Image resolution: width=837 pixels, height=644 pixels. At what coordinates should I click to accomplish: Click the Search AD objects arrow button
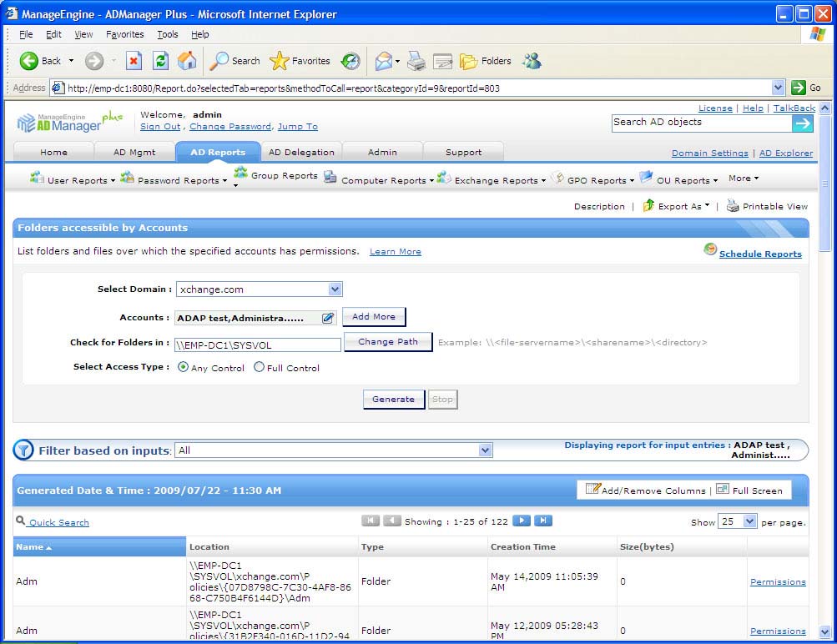802,123
